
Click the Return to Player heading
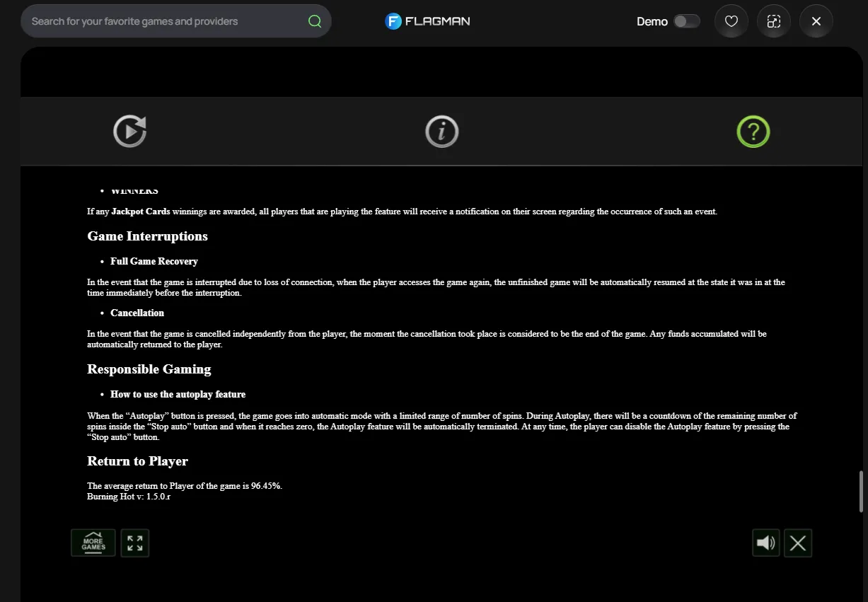137,461
